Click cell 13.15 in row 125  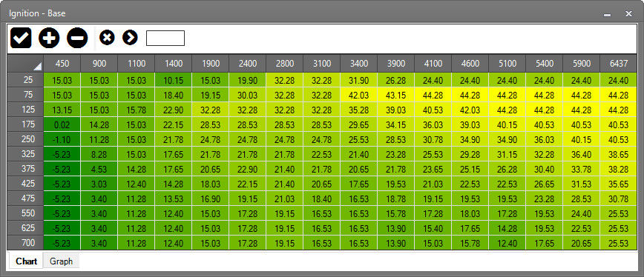[x=62, y=110]
